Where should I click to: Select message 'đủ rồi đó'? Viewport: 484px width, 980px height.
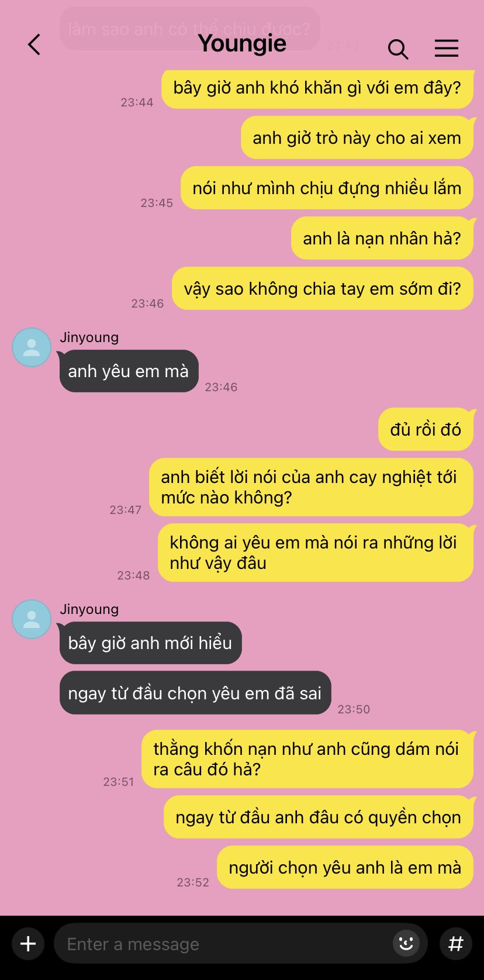pos(426,429)
